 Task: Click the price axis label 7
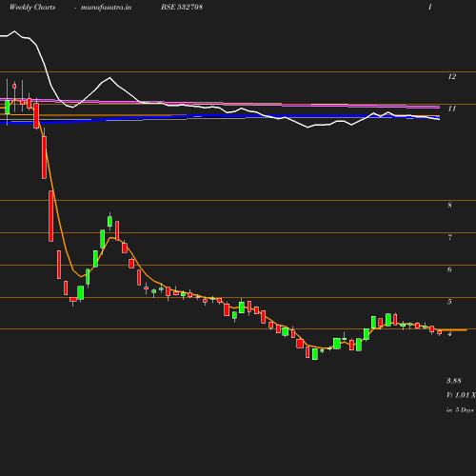(449, 237)
